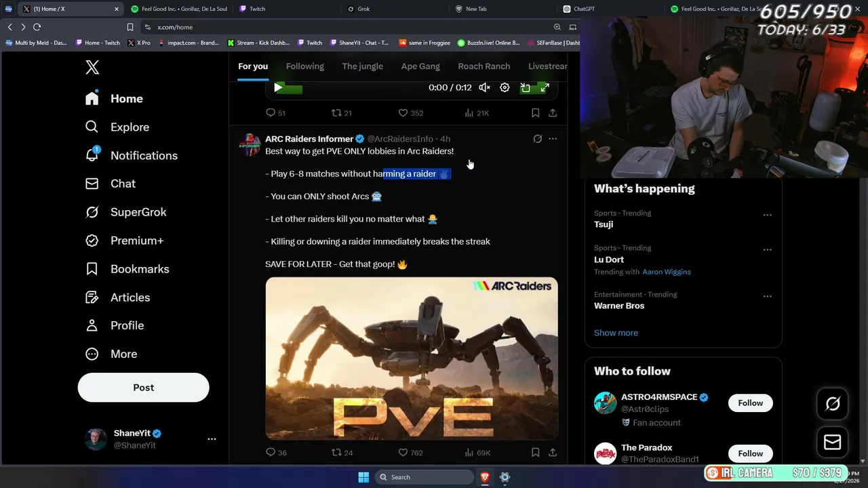Follow The Paradox account
This screenshot has height=488, width=868.
click(750, 453)
